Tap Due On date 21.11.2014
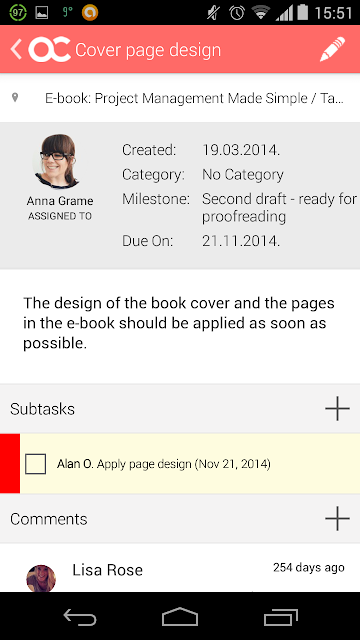This screenshot has width=360, height=640. click(x=241, y=241)
